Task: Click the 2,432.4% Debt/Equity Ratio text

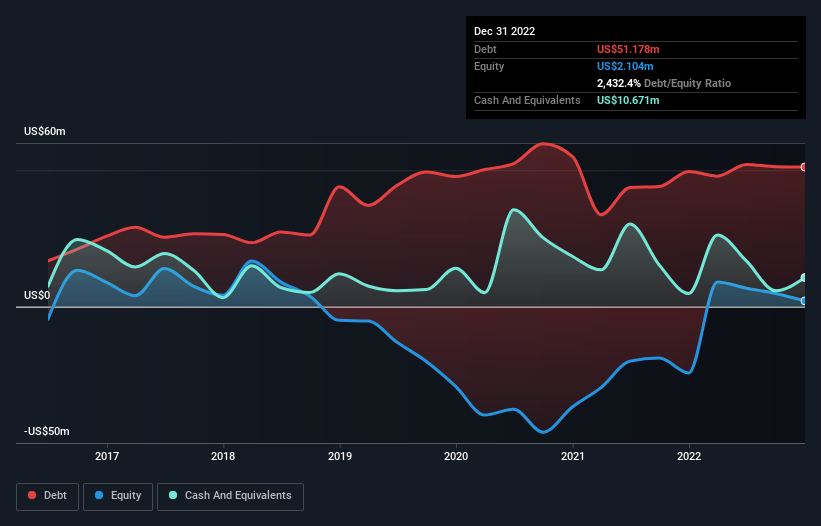Action: (664, 83)
